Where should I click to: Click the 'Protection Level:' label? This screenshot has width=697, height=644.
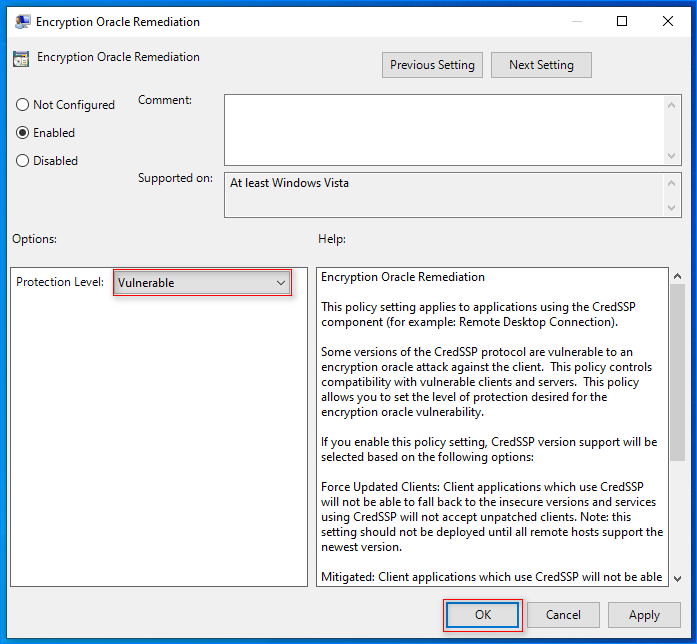[60, 282]
